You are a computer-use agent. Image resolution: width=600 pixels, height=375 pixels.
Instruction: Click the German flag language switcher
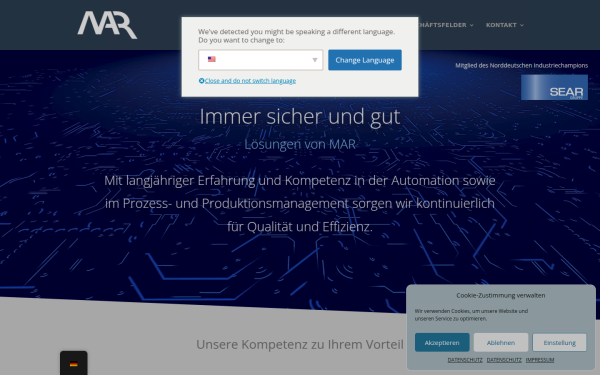74,364
